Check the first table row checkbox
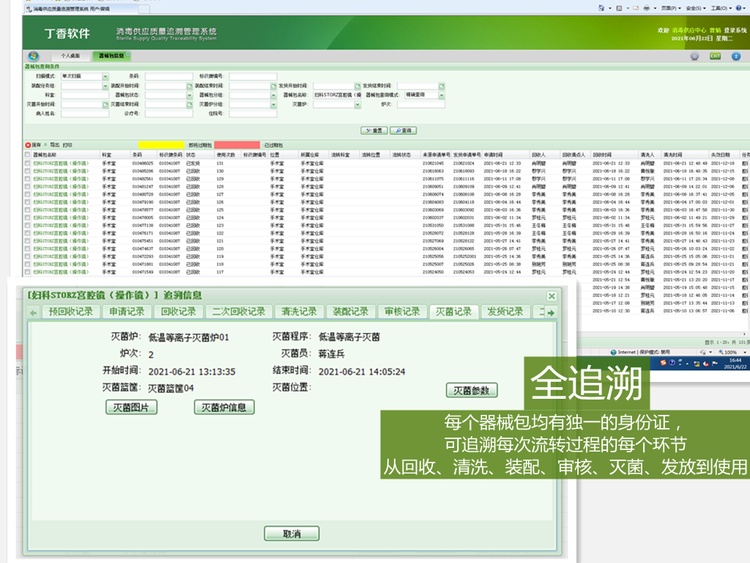Screen dimensions: 750x563 (x=27, y=162)
